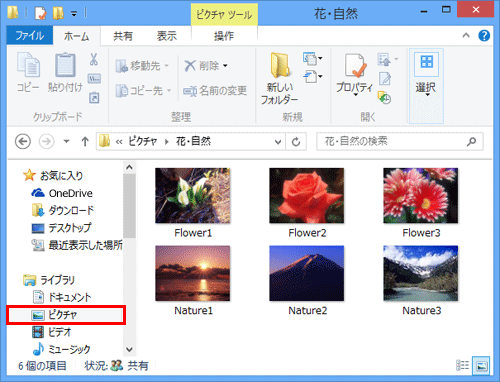
Task: Click navigation pane scroll up arrow
Action: 129,167
